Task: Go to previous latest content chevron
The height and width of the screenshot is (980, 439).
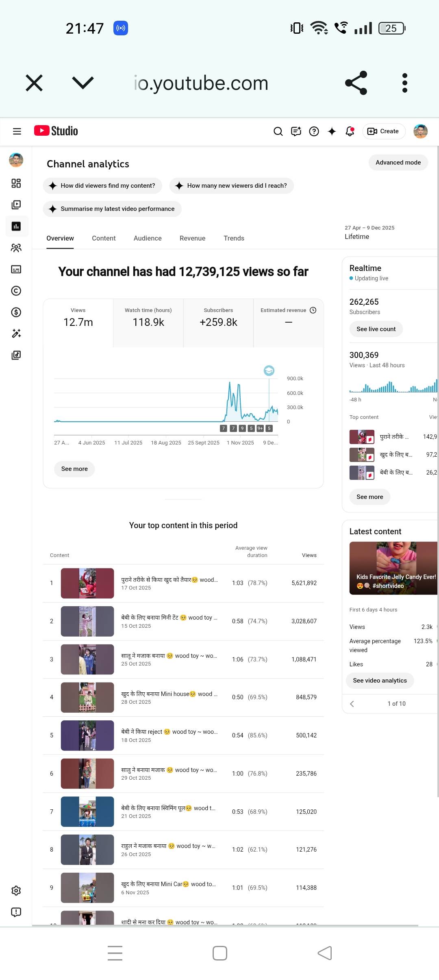Action: 352,704
